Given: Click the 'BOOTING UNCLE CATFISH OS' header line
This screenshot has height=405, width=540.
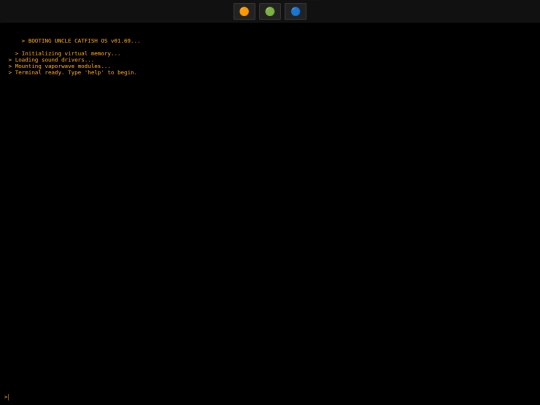Looking at the screenshot, I should pos(81,41).
